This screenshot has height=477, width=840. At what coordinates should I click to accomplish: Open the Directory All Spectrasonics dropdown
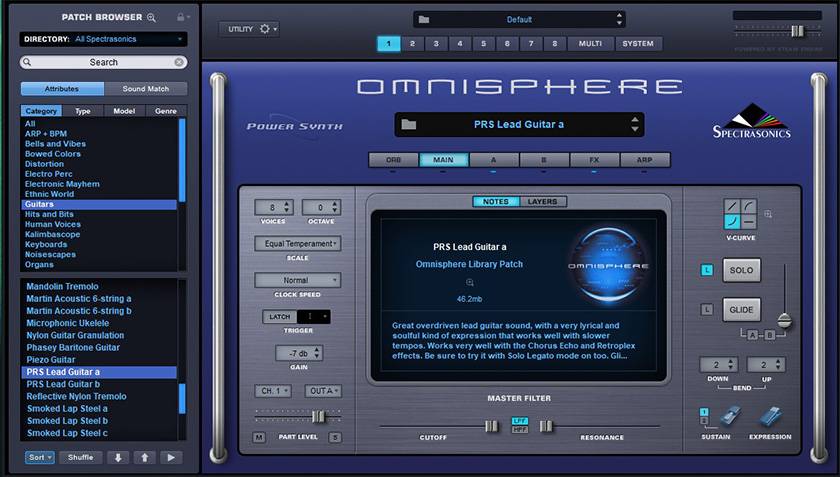[x=102, y=39]
